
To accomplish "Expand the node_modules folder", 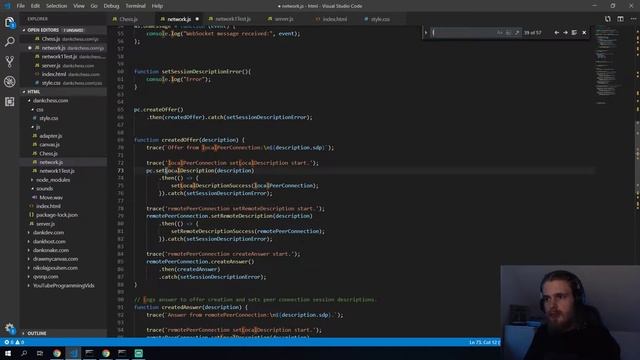I will click(x=53, y=180).
